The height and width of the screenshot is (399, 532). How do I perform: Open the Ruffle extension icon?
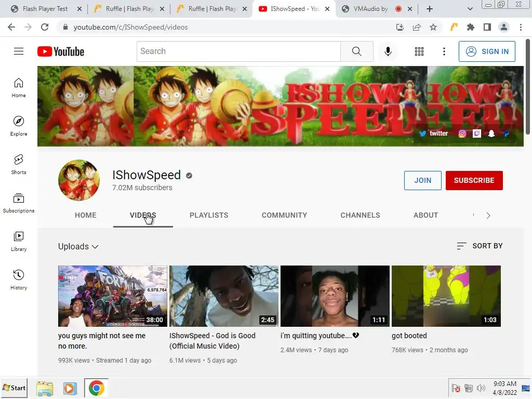(454, 27)
